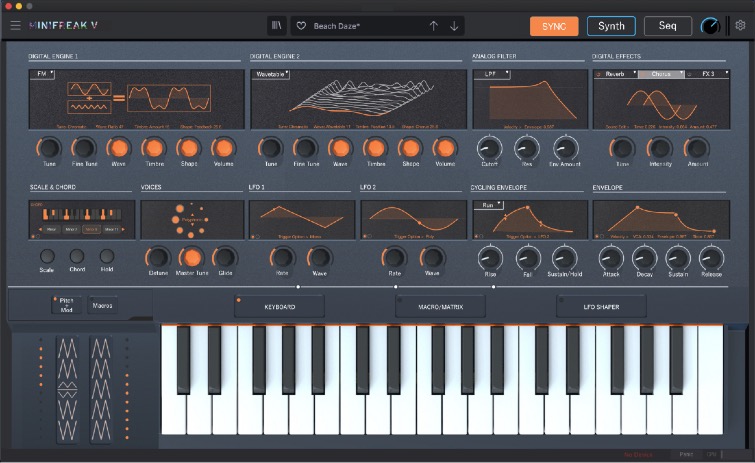
Task: Open the preset library browser icon
Action: pos(277,26)
